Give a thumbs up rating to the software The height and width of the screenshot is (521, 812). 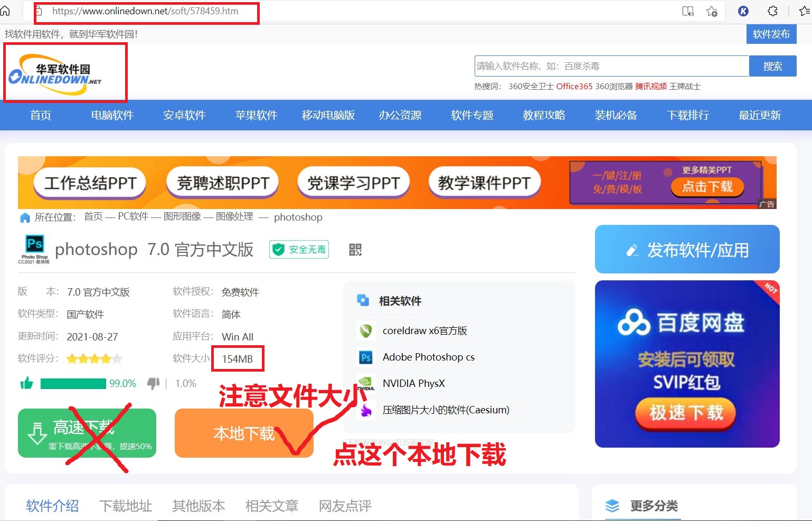pos(27,383)
